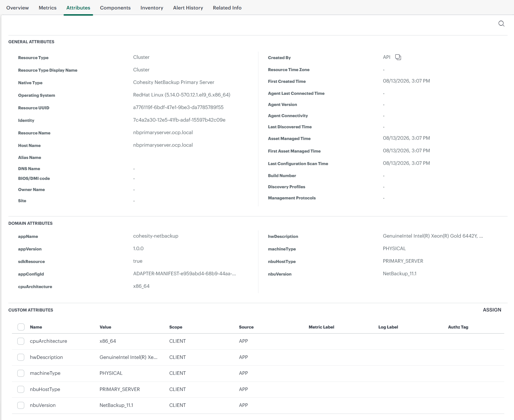
Task: Click the ASSIGN custom attributes button
Action: coord(492,310)
